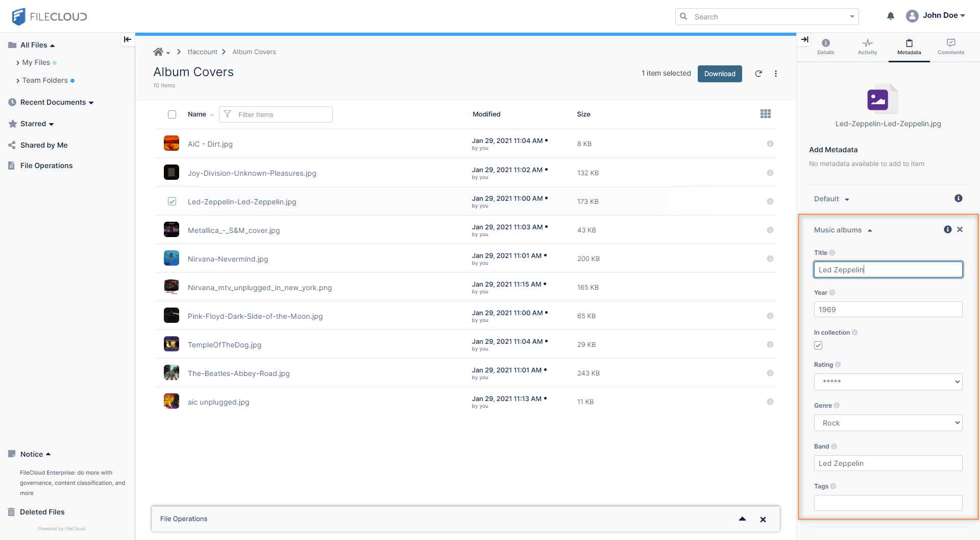The image size is (980, 540).
Task: Click the Powered by FileCloud link
Action: pyautogui.click(x=61, y=529)
